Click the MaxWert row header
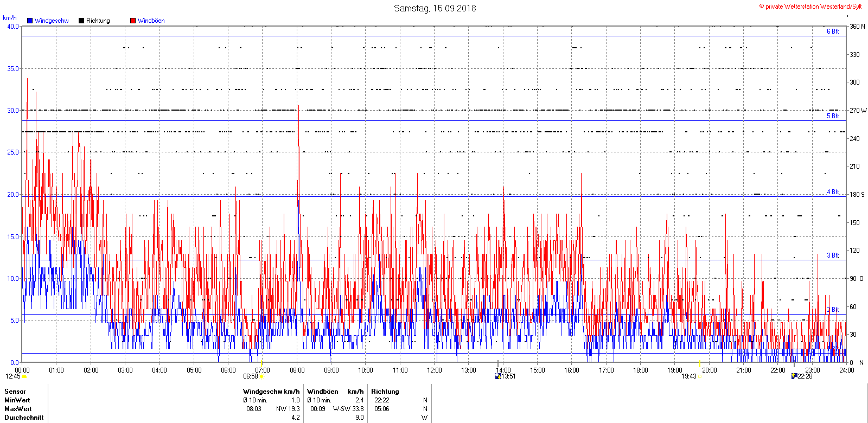The width and height of the screenshot is (868, 423). click(x=18, y=409)
